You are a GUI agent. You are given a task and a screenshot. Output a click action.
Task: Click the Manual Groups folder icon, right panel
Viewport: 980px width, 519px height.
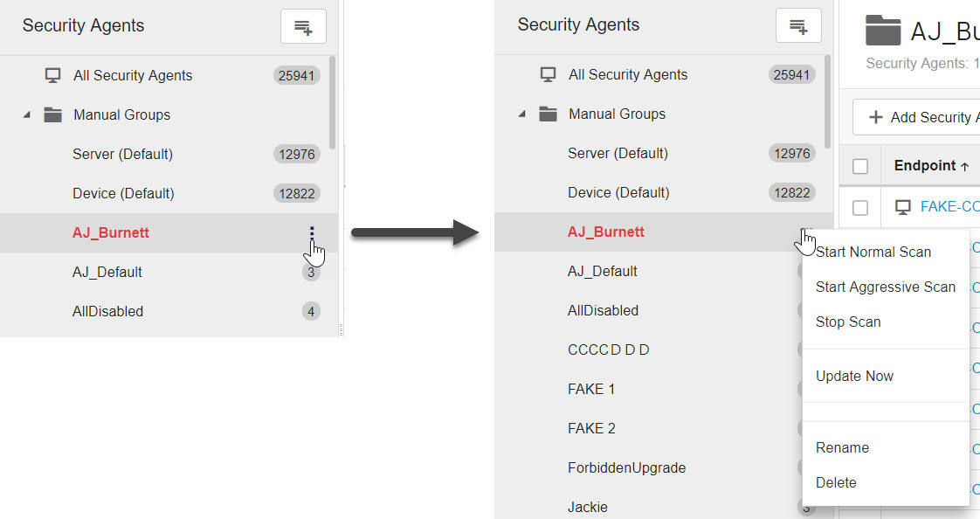[548, 114]
